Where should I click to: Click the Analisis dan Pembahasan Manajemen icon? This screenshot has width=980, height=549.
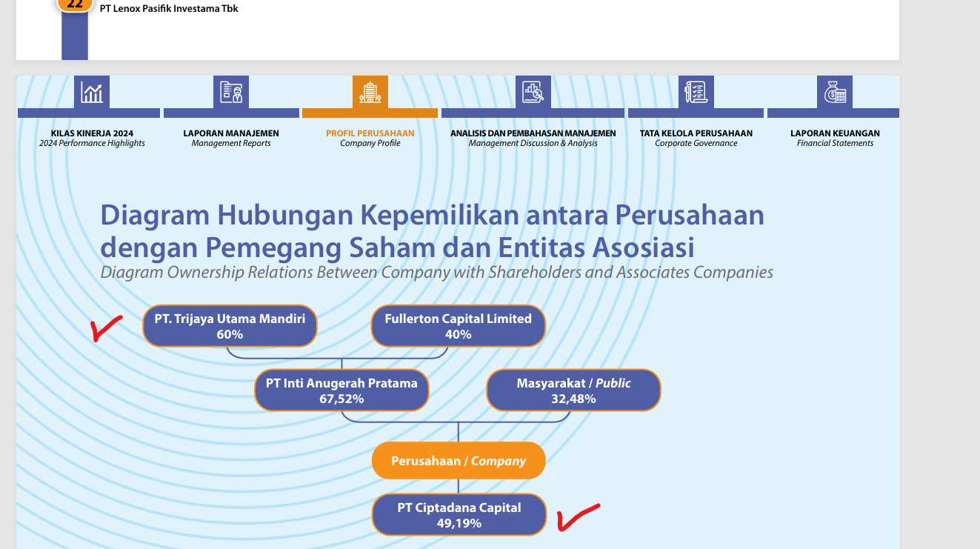[x=533, y=93]
